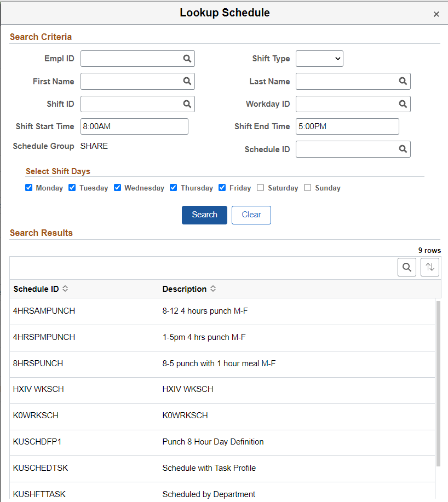Tick the Sunday shift day checkbox
448x502 pixels.
pos(308,188)
